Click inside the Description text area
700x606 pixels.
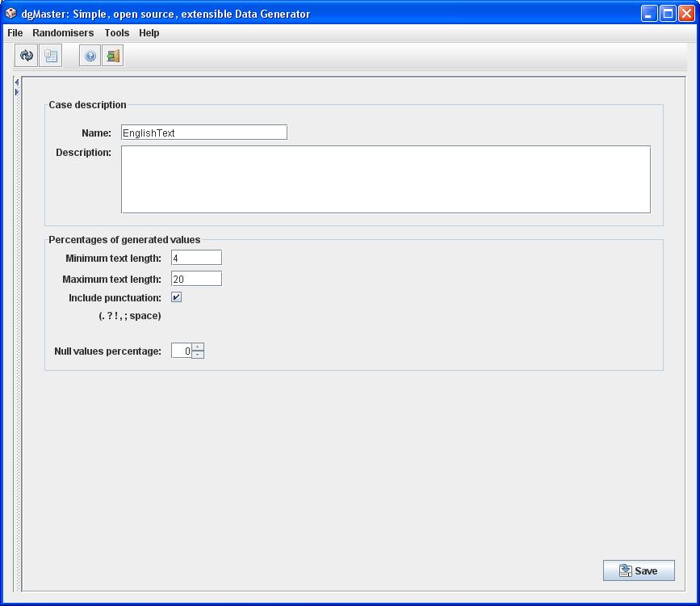[x=385, y=179]
